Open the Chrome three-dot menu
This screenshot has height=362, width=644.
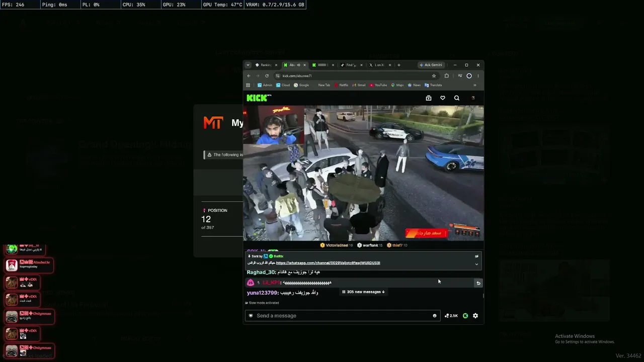coord(478,76)
